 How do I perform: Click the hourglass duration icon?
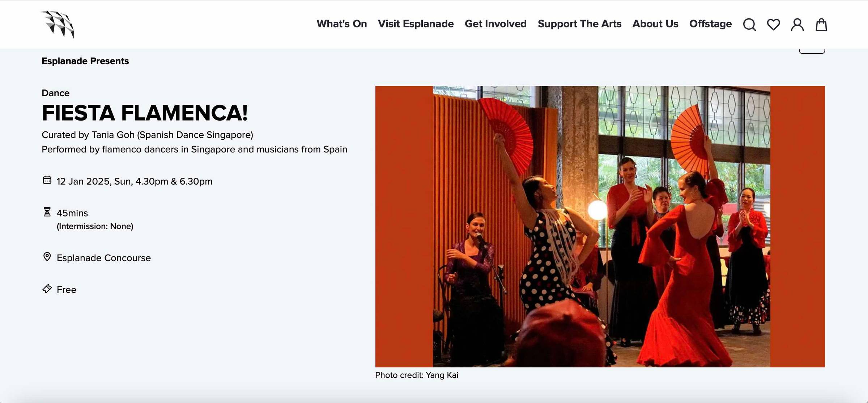(47, 212)
